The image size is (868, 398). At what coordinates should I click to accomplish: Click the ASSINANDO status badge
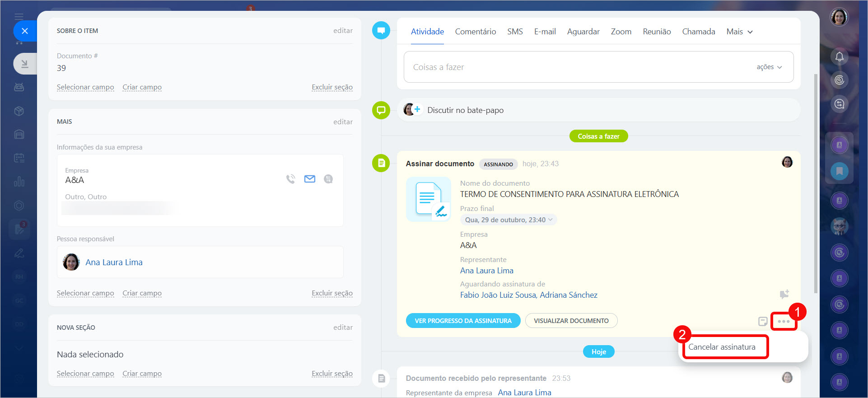(x=498, y=164)
